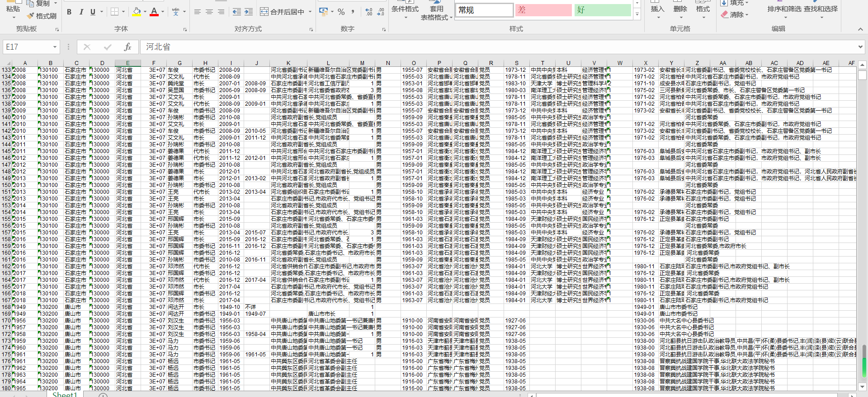The height and width of the screenshot is (397, 868).
Task: Select row 168 header
Action: point(6,307)
